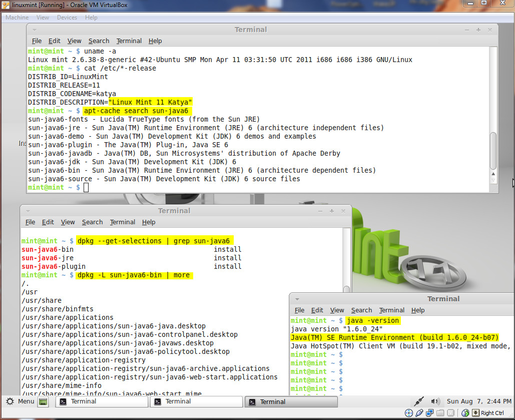
Task: Minimize the dpkg Terminal window
Action: click(320, 211)
